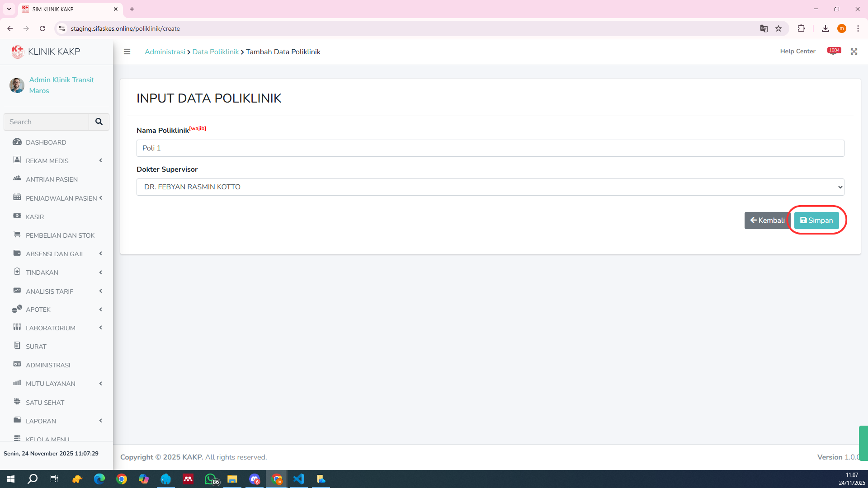Open the Administrasi sidebar menu
The height and width of the screenshot is (488, 868).
(48, 365)
